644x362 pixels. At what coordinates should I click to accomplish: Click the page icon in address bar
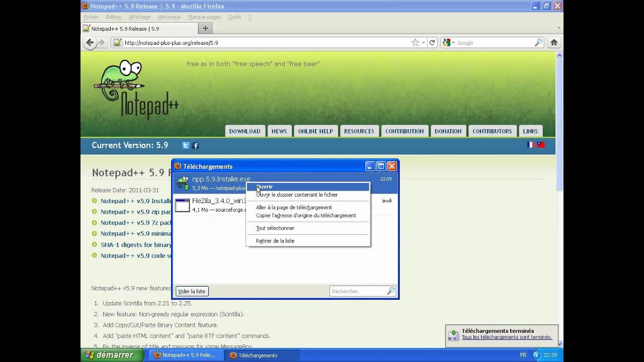click(x=117, y=43)
